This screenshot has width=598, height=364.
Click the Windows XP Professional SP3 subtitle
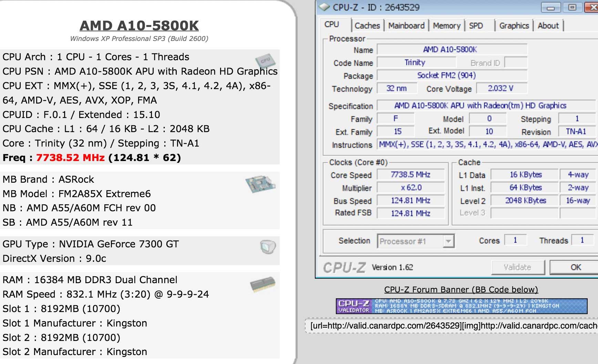139,39
